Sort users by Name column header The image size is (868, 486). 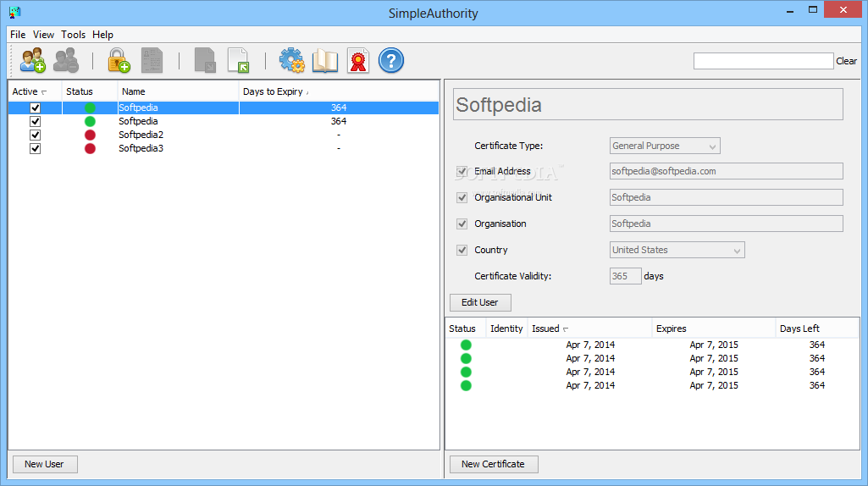[178, 92]
